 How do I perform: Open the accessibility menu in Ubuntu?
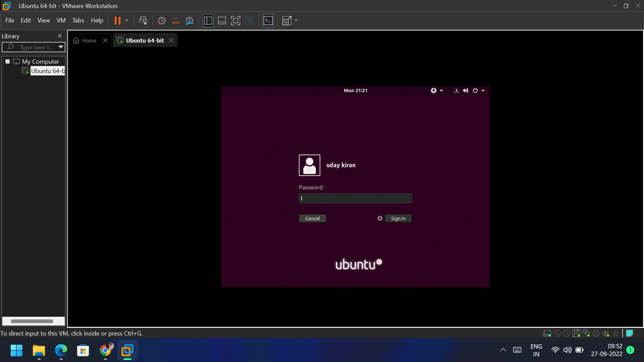[x=434, y=90]
